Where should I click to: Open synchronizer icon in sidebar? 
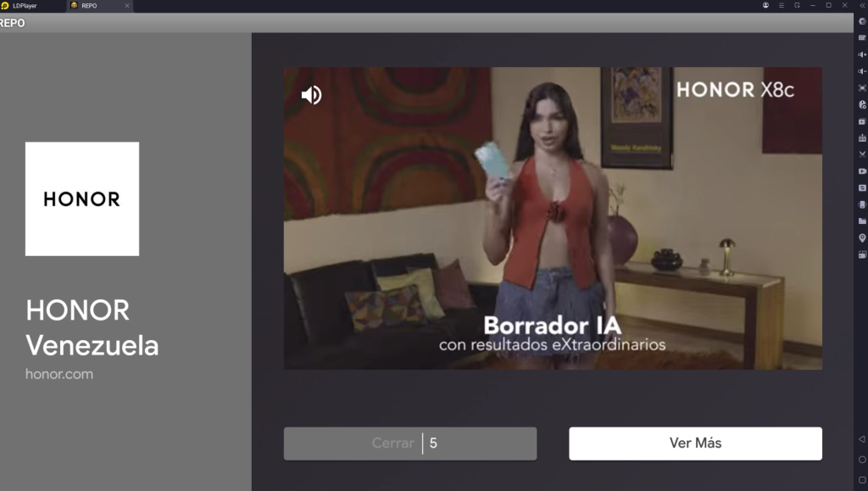(862, 187)
